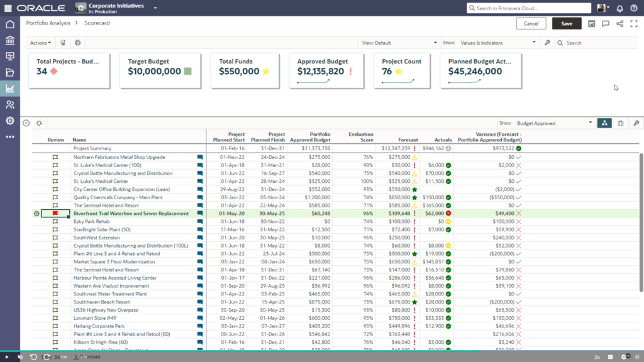Toggle review flag for SouthWest Extension
Viewport: 644px width, 362px height.
(x=55, y=238)
